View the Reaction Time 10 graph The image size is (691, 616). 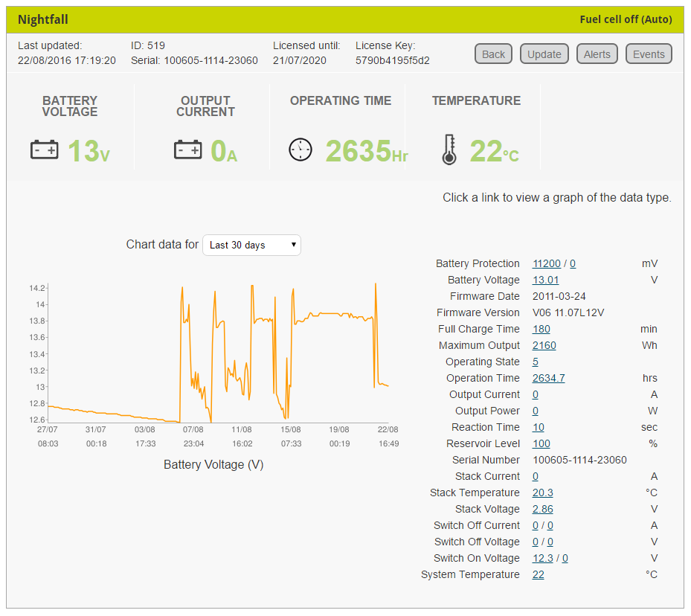pyautogui.click(x=538, y=427)
